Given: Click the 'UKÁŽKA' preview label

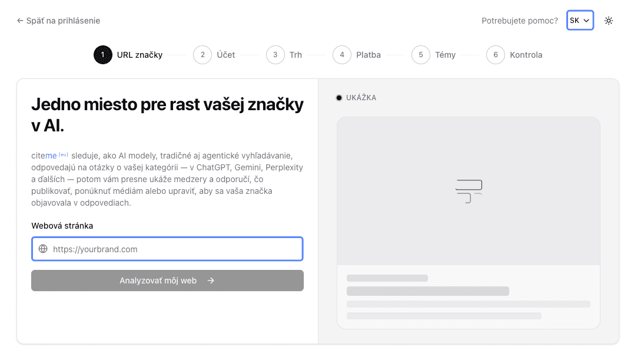Looking at the screenshot, I should pos(361,97).
